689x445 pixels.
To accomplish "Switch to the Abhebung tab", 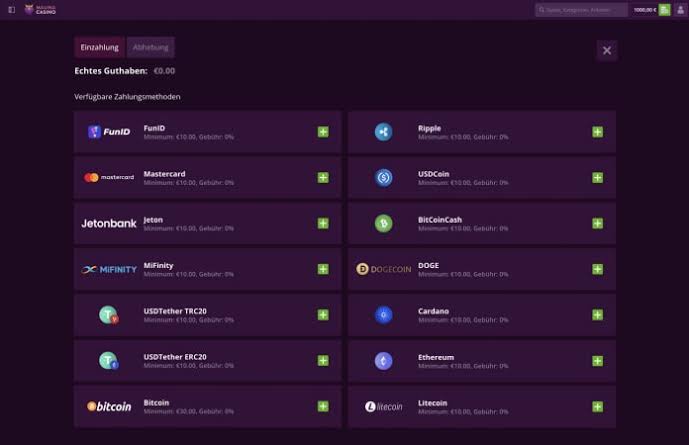I will tap(150, 47).
